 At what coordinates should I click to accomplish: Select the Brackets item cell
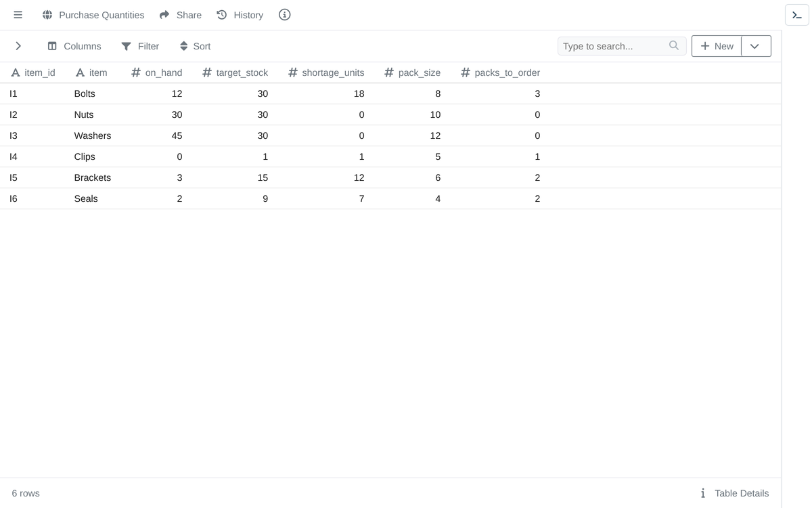(93, 177)
